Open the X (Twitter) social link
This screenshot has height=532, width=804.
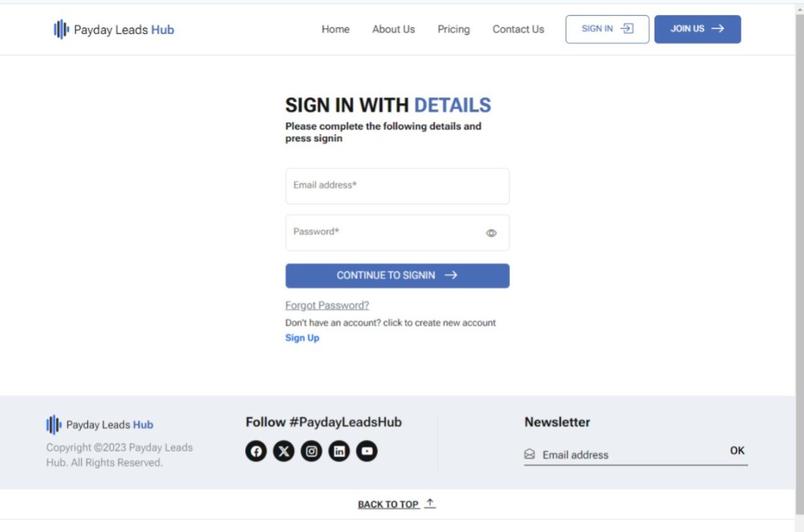[x=284, y=451]
